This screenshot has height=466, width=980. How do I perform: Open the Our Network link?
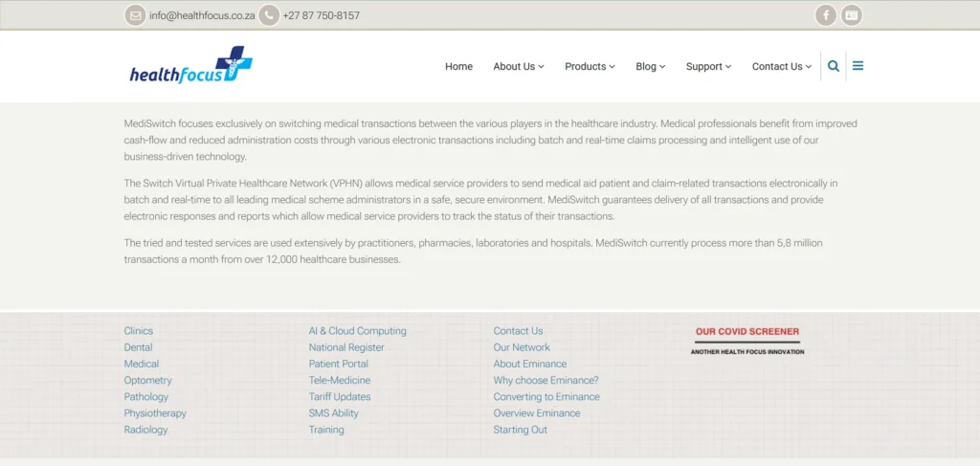(522, 347)
